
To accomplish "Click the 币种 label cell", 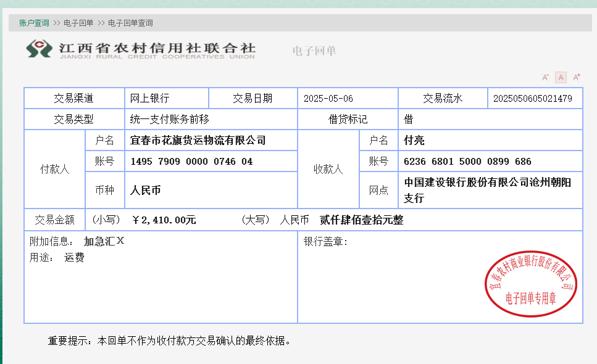I will click(105, 190).
